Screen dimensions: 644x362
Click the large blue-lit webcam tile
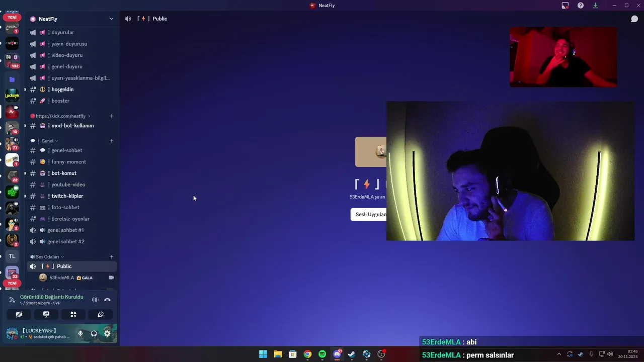(510, 171)
